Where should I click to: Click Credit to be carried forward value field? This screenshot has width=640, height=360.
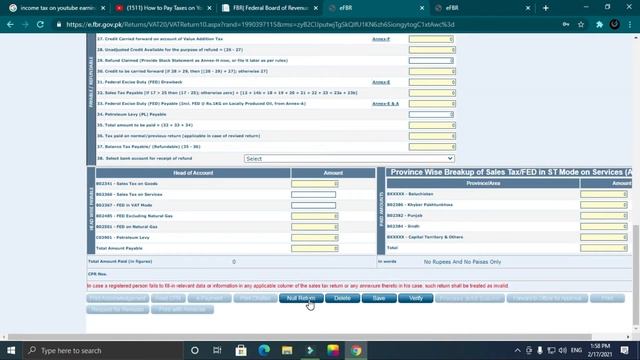[x=432, y=71]
